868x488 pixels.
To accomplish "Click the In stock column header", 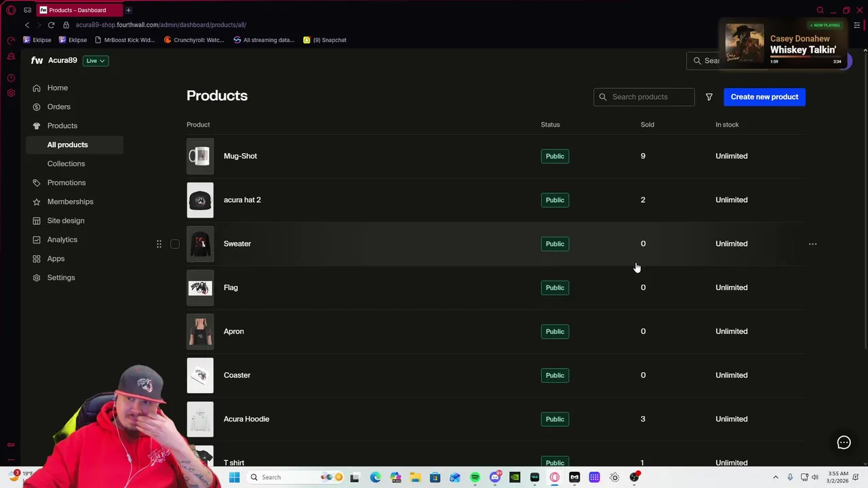I will click(727, 125).
